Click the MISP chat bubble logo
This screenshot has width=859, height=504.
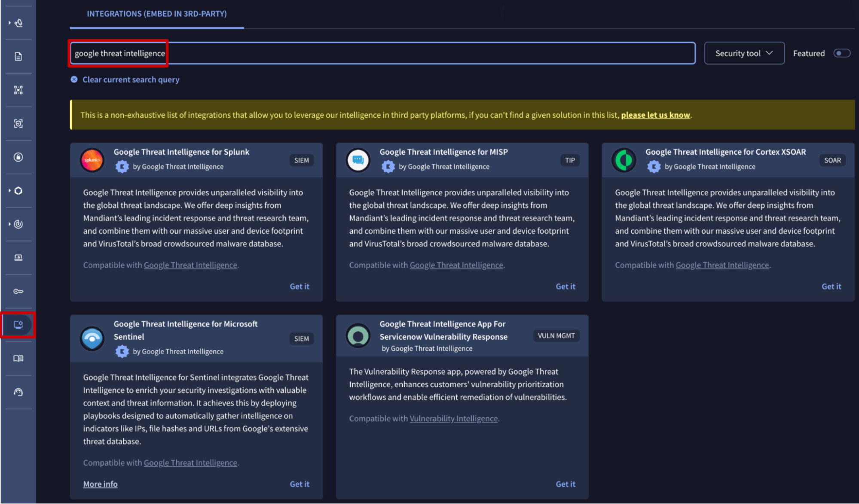point(358,160)
